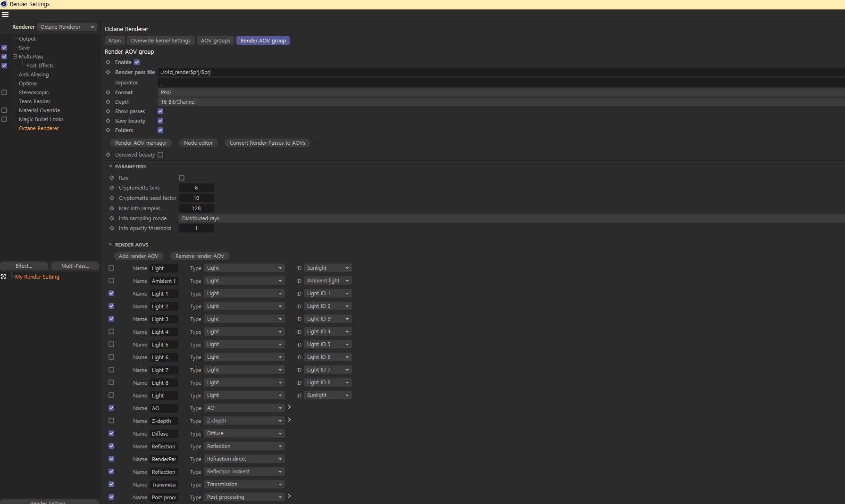Click the Max info samples value field
This screenshot has width=845, height=504.
196,208
